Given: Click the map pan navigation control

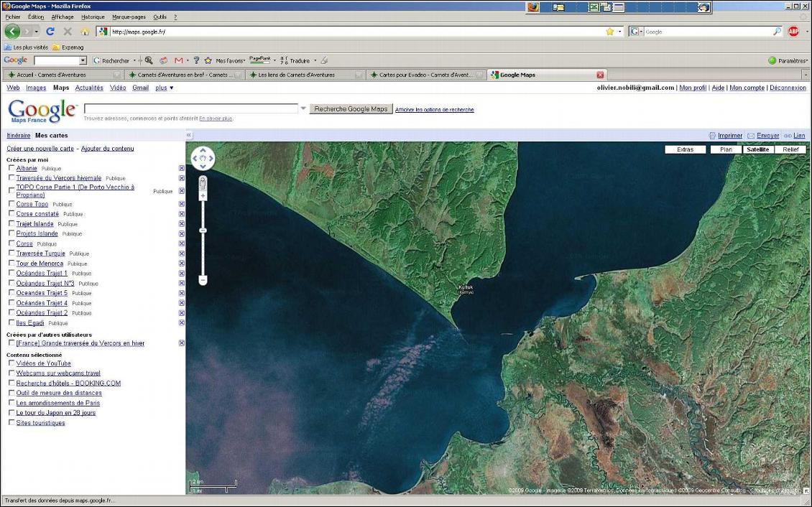Looking at the screenshot, I should tap(203, 158).
